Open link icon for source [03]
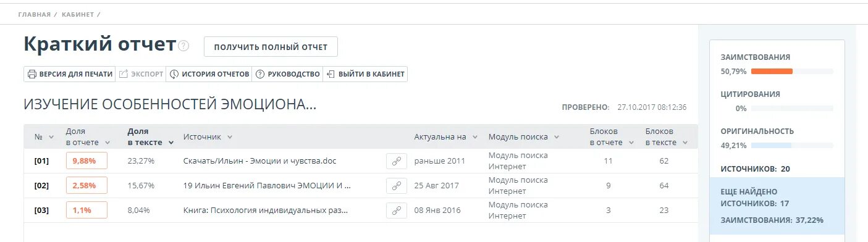 397,210
